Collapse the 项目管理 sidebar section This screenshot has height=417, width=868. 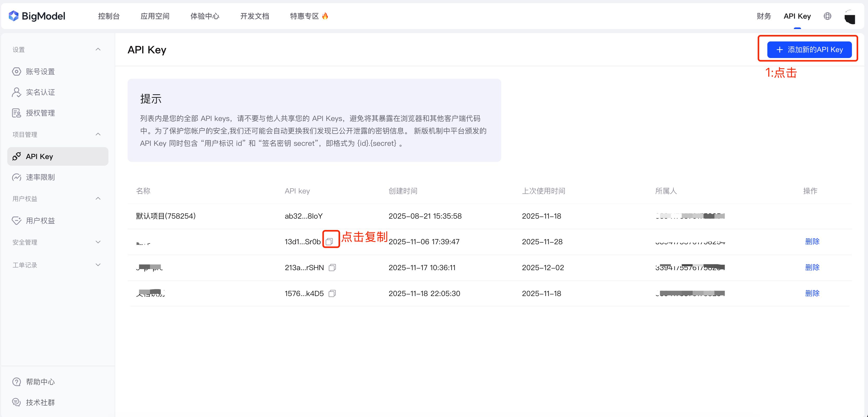point(98,134)
